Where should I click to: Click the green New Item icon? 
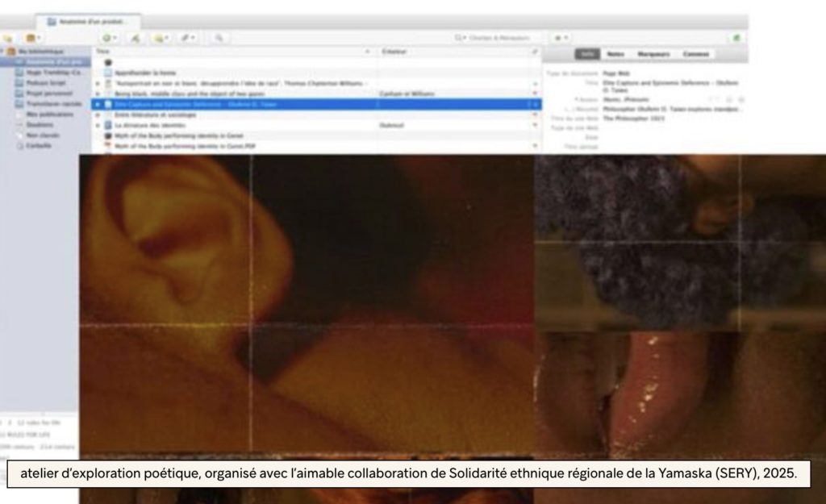pos(108,38)
